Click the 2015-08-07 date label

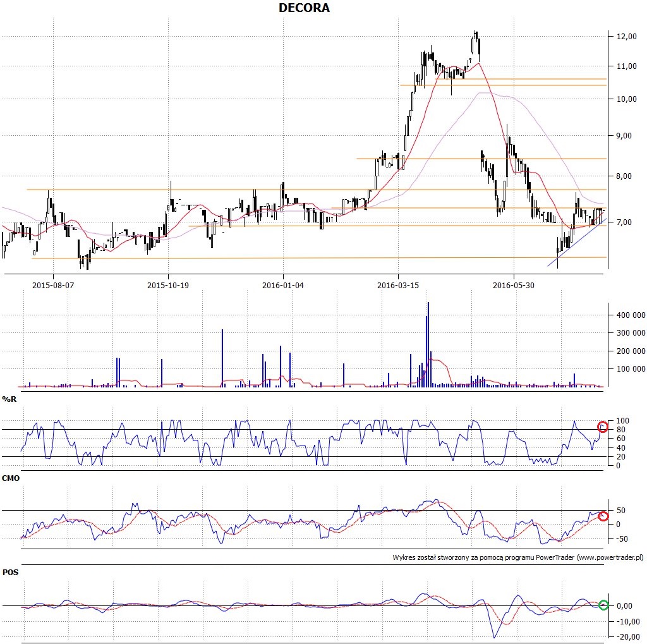click(53, 285)
